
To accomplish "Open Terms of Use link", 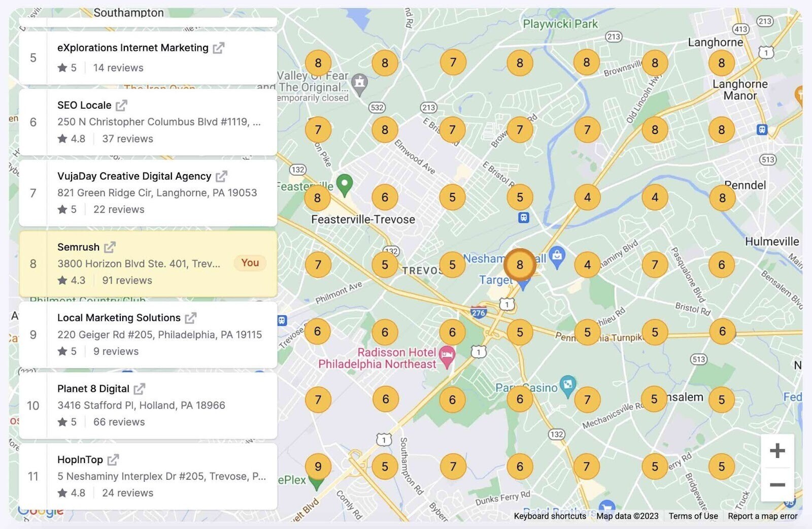I will click(x=693, y=516).
